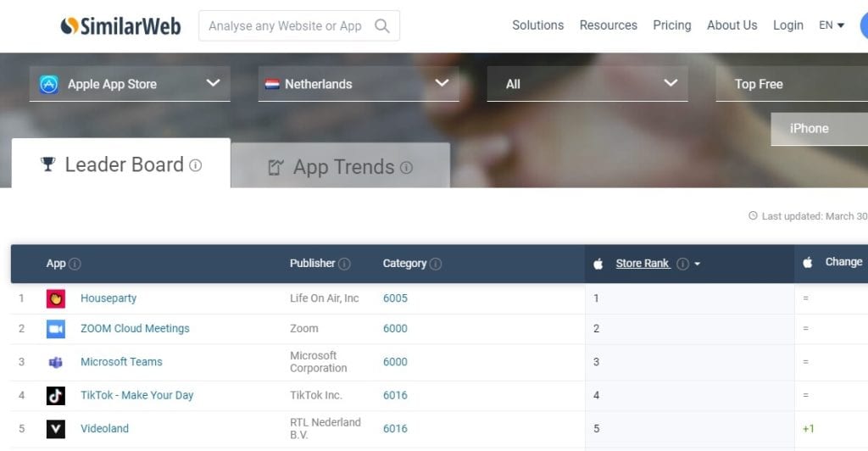Open the EN language dropdown
The height and width of the screenshot is (451, 868).
(832, 25)
